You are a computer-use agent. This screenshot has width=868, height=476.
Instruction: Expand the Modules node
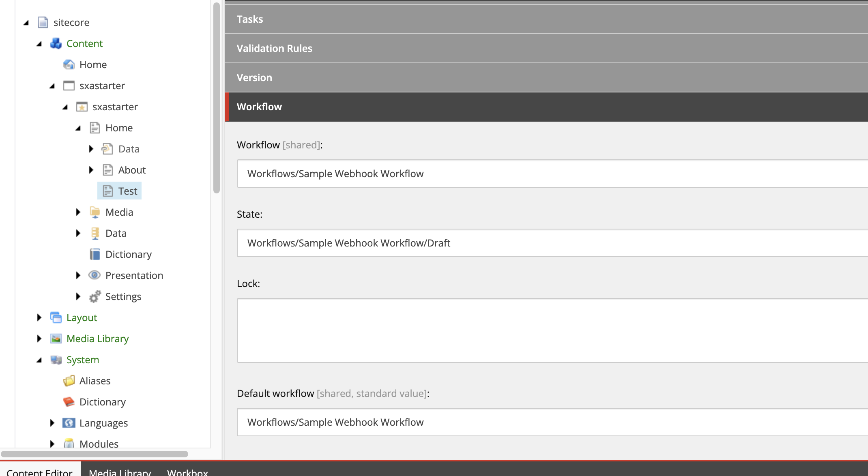[52, 444]
